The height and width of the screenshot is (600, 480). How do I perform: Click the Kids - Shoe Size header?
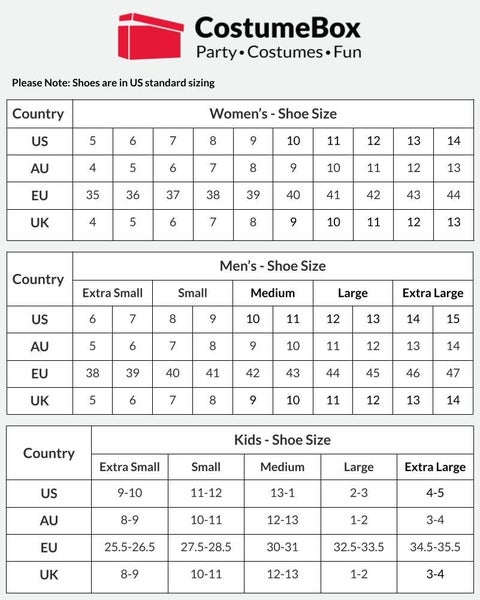282,440
